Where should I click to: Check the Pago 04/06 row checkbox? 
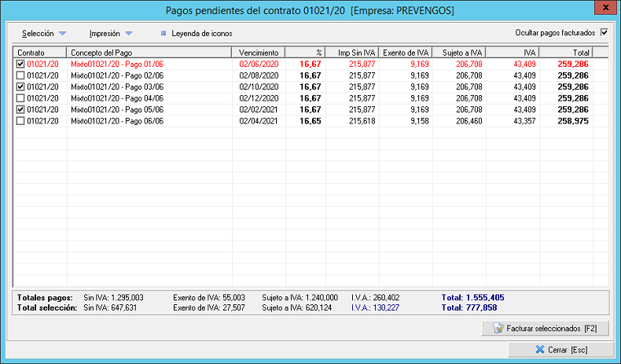20,98
